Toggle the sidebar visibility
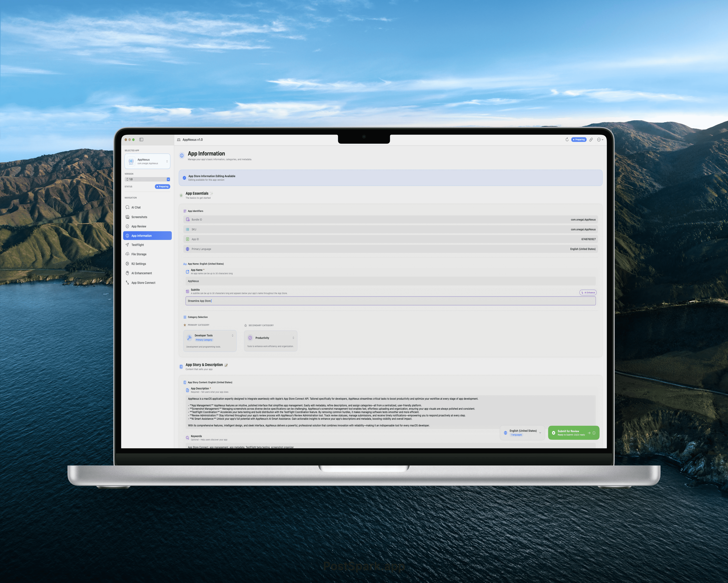This screenshot has height=583, width=728. 142,139
